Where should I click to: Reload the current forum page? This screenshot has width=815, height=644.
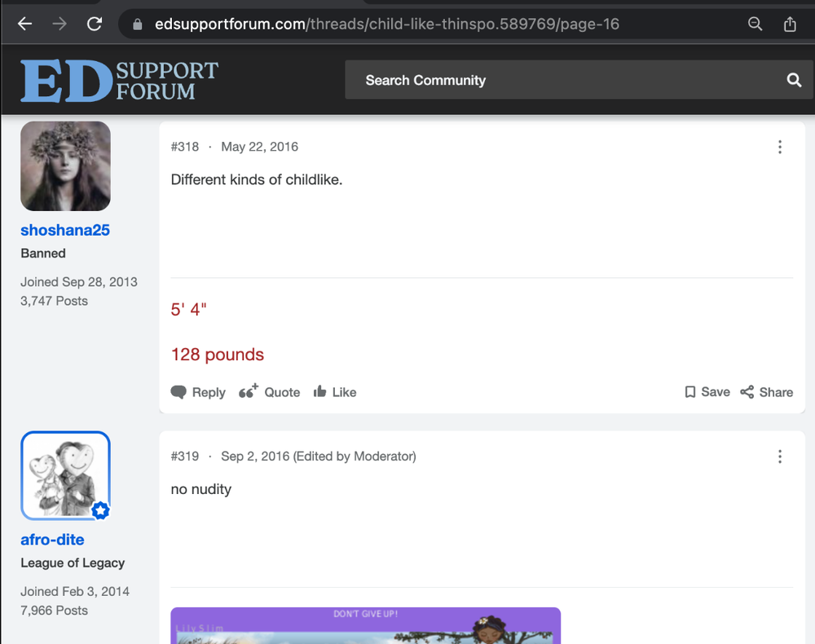tap(95, 24)
